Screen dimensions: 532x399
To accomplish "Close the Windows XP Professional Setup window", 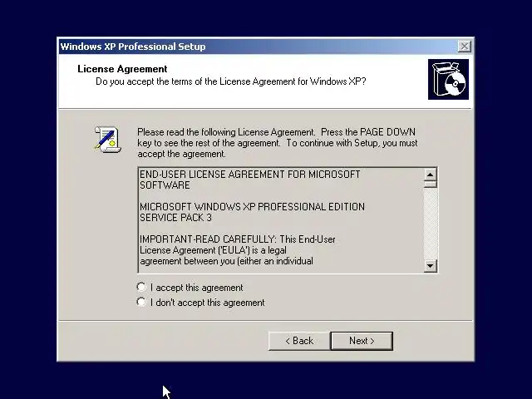I will coord(464,47).
